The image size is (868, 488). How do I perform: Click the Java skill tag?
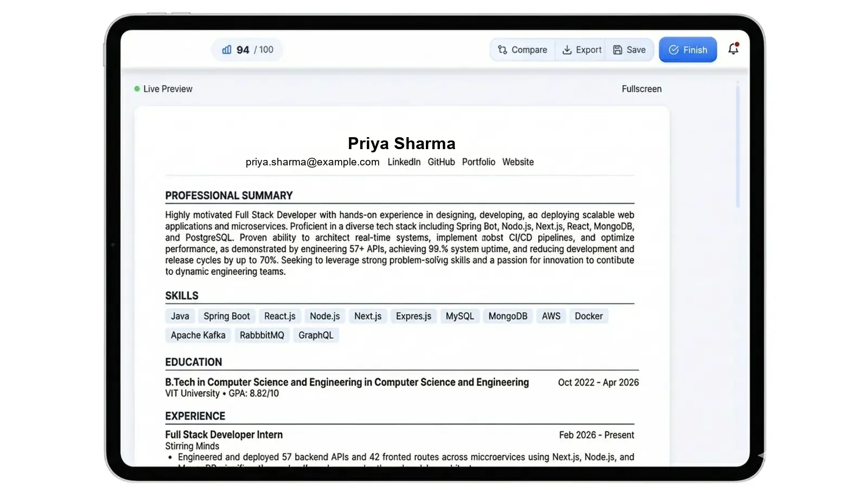click(180, 316)
